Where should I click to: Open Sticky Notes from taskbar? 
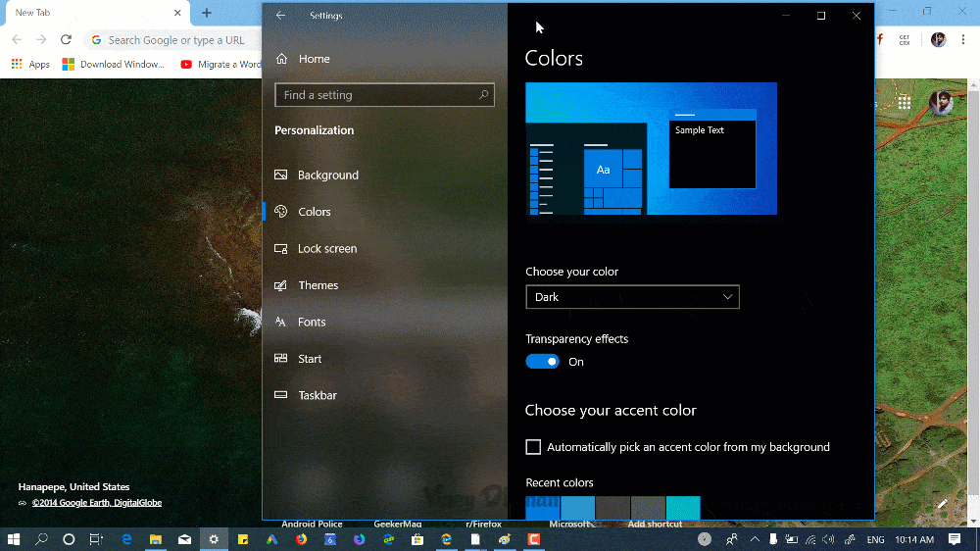[x=242, y=539]
